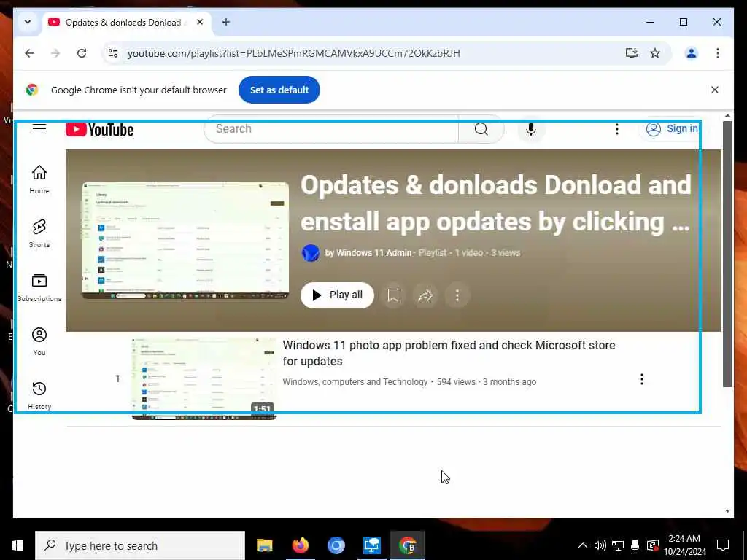Image resolution: width=747 pixels, height=560 pixels.
Task: Go to Home in YouTube sidebar
Action: (39, 179)
